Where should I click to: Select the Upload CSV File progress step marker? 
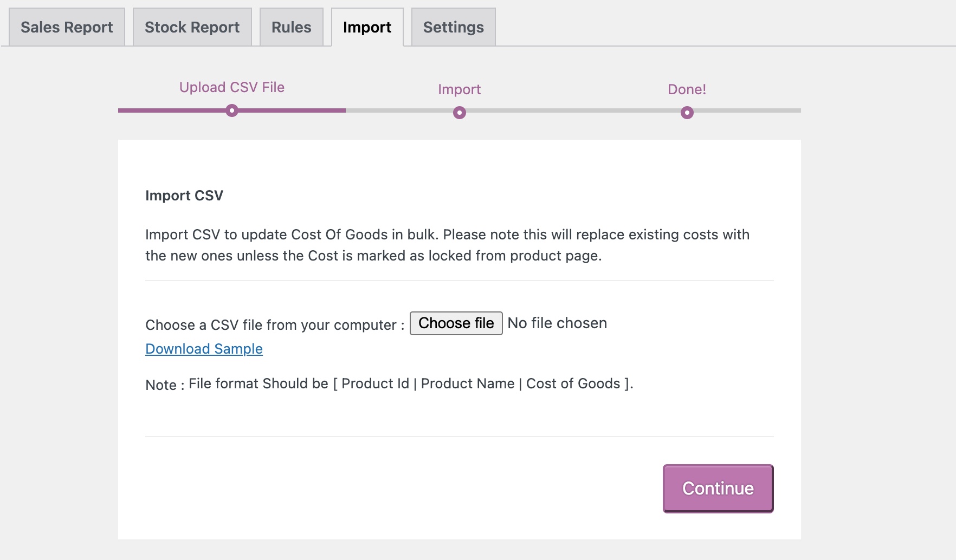[232, 111]
